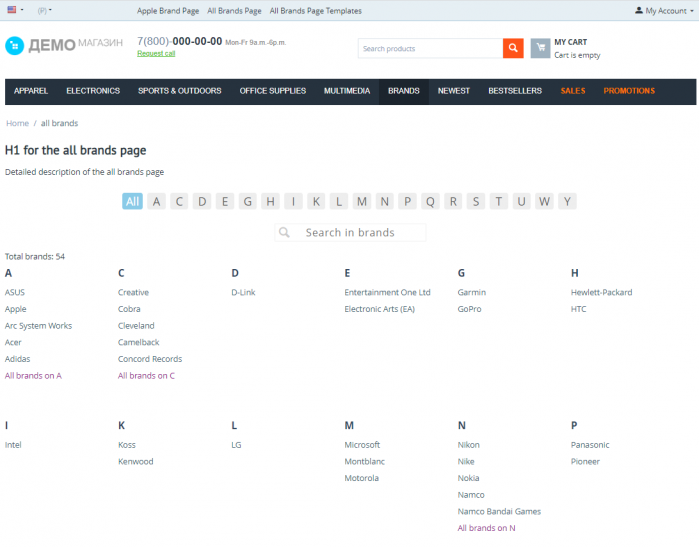Filter brands by letter D
The height and width of the screenshot is (547, 700).
tap(202, 201)
